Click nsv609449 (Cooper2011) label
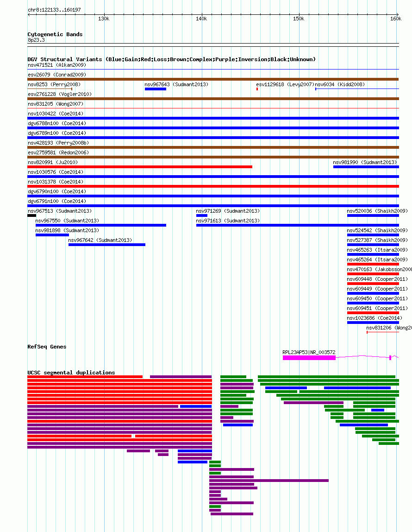The width and height of the screenshot is (412, 532). coord(377,289)
